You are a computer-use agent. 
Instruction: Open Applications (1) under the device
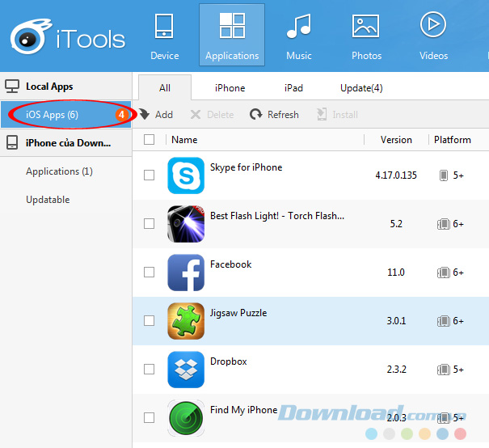(59, 171)
